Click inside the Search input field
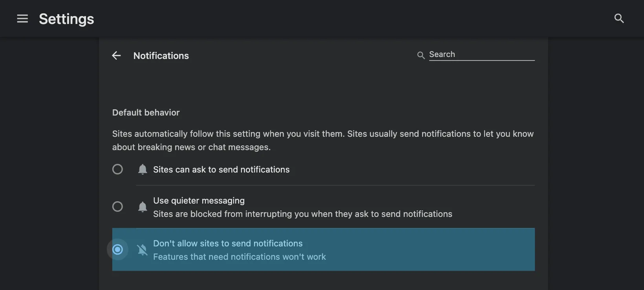 click(x=481, y=54)
